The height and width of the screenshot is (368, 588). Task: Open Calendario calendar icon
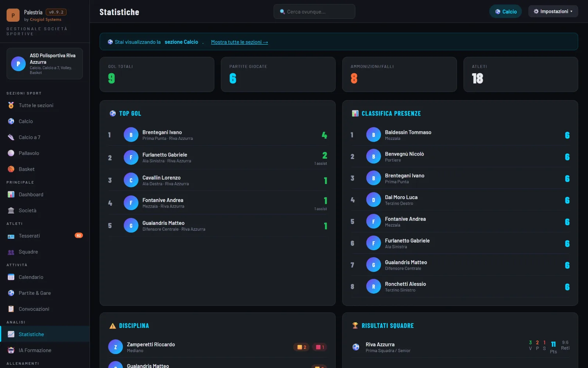click(11, 277)
